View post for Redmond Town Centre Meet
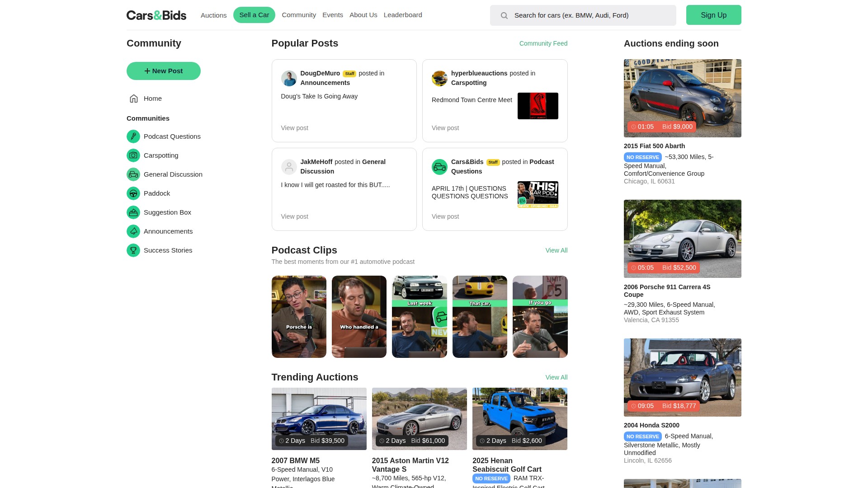The height and width of the screenshot is (488, 868). pos(445,128)
